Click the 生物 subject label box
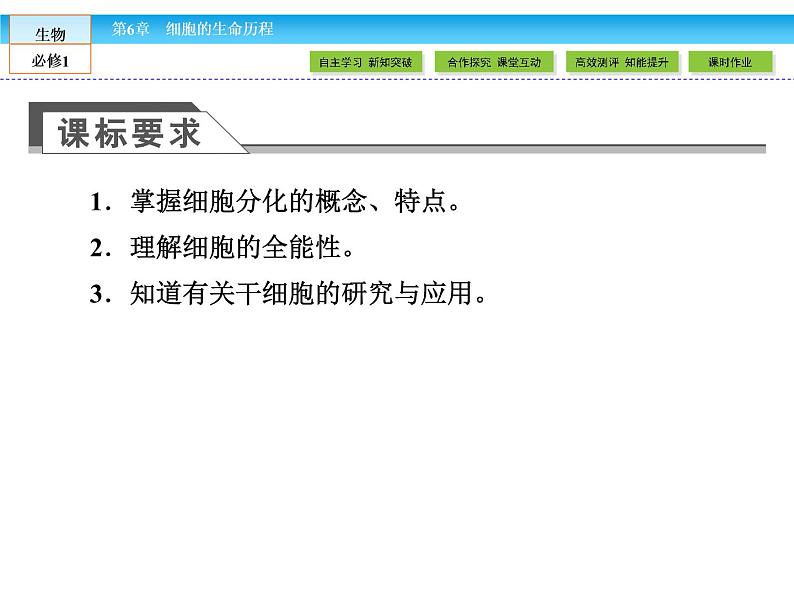 50,30
